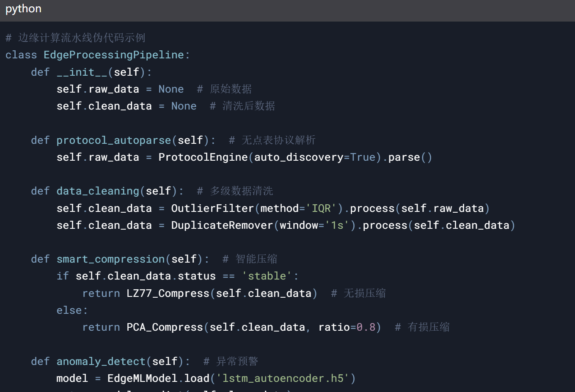Click DuplicateRemover constructor call

222,225
